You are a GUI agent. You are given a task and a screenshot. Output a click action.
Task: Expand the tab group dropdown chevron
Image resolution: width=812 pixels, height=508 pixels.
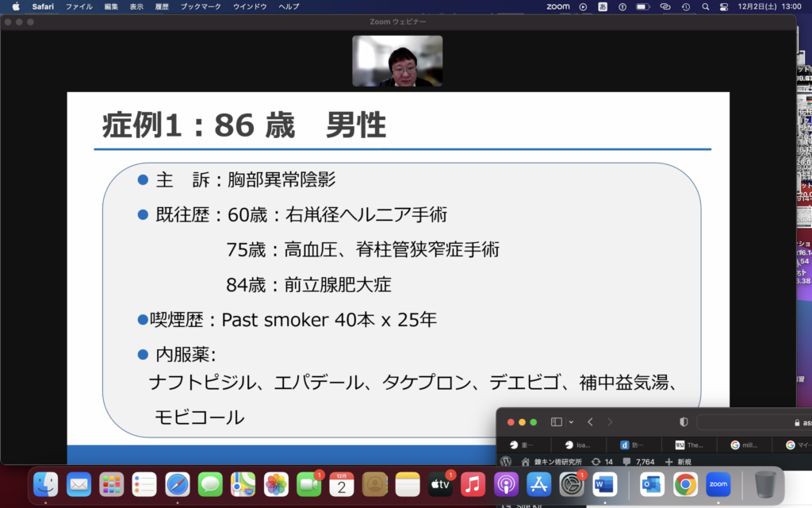[571, 422]
